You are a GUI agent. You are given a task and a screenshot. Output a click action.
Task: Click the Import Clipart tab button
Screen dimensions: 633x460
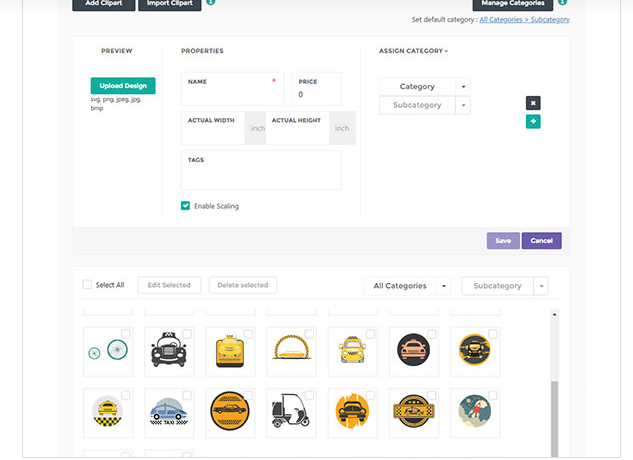[169, 4]
